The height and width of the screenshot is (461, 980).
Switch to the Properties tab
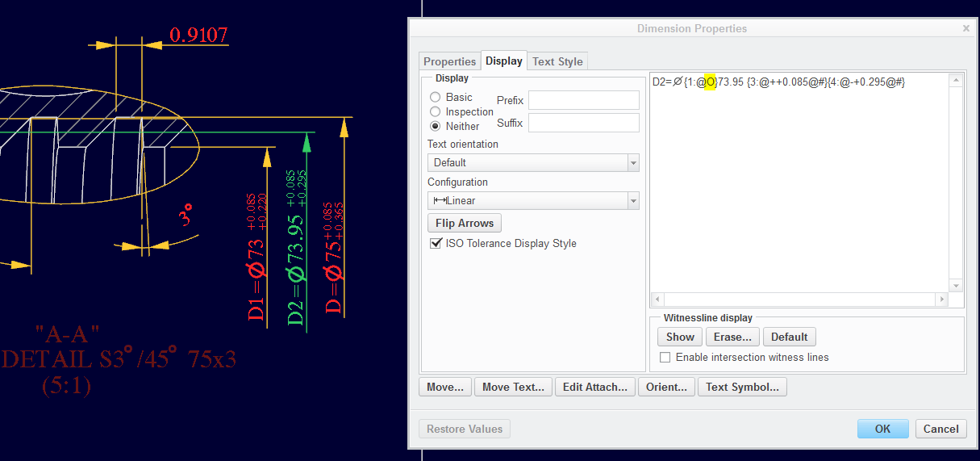[x=450, y=61]
